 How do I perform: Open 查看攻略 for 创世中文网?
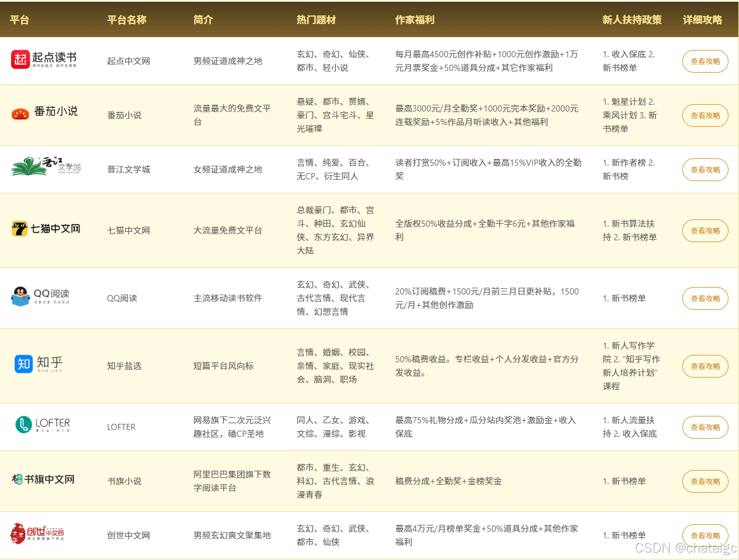[x=705, y=535]
